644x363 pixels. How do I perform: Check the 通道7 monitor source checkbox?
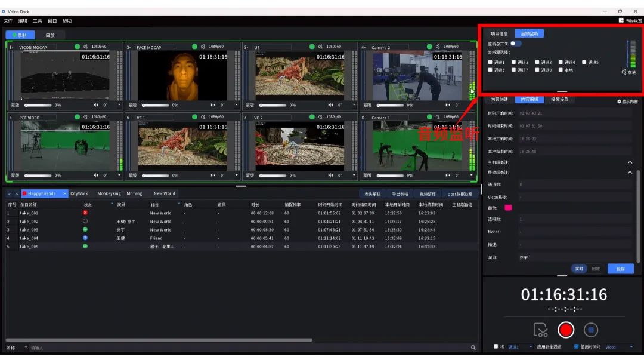pyautogui.click(x=514, y=70)
